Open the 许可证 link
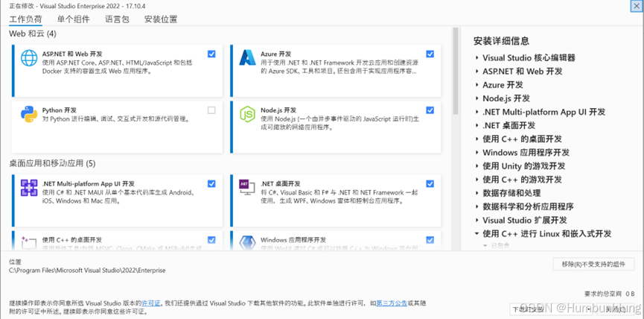This screenshot has height=319, width=644. (x=152, y=303)
